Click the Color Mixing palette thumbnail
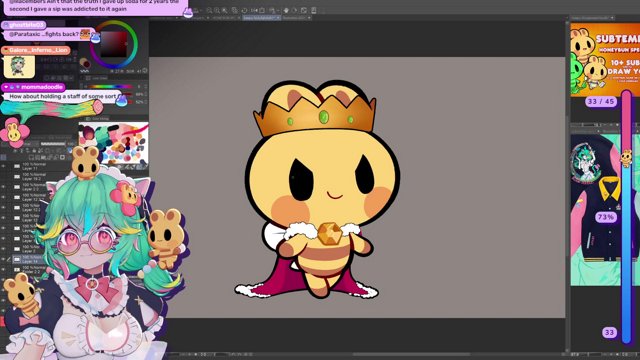The width and height of the screenshot is (640, 360). (113, 143)
